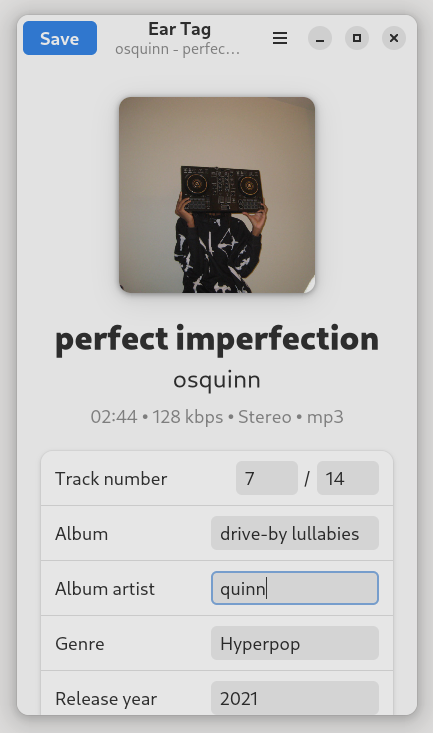Select the Track number row label

(111, 479)
